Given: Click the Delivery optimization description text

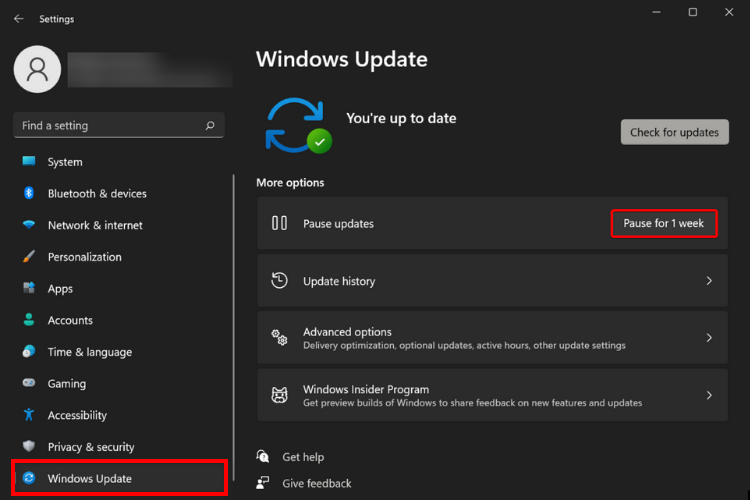Looking at the screenshot, I should click(464, 345).
